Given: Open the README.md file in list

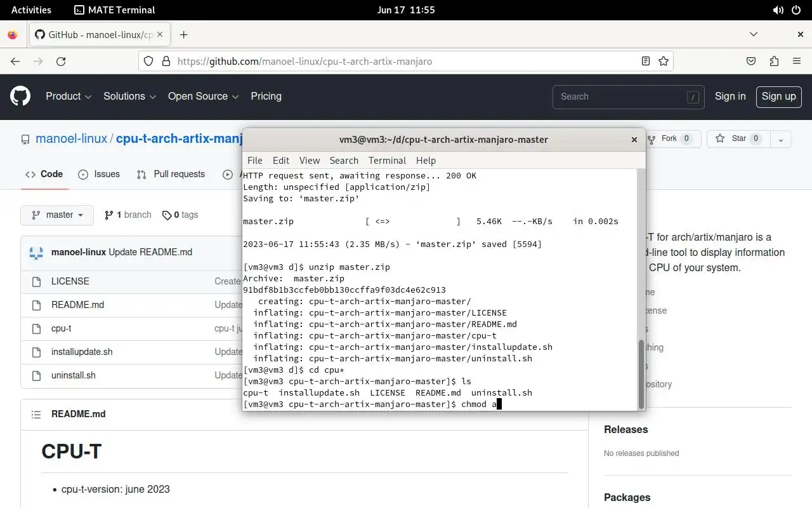Looking at the screenshot, I should click(77, 305).
